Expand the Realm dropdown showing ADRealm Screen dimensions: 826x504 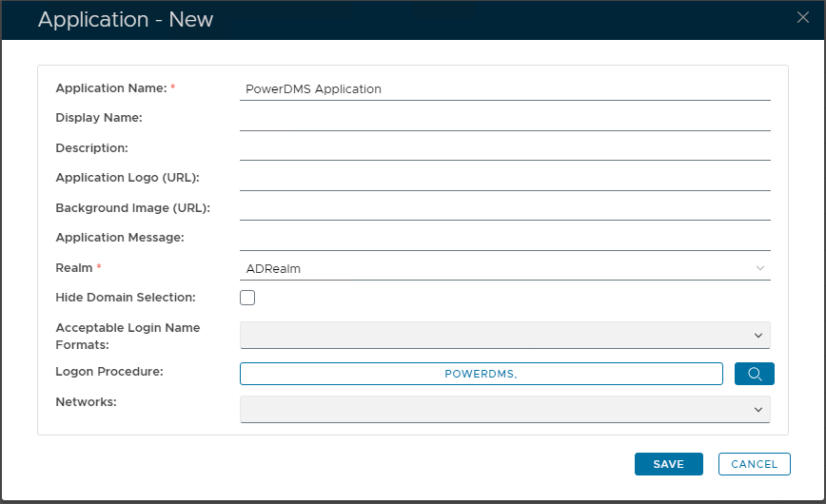(504, 268)
